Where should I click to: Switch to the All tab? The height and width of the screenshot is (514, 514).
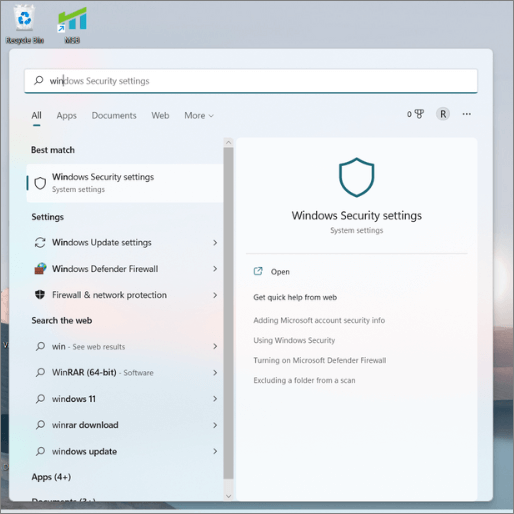(x=36, y=115)
